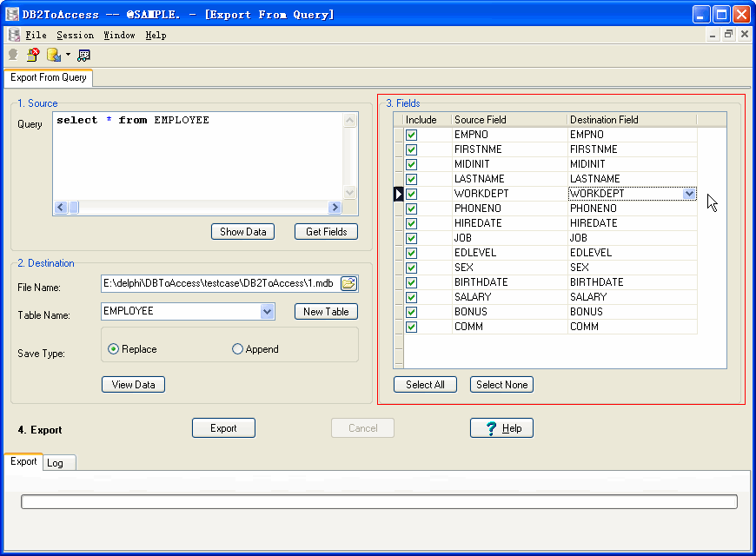Click inside the Query text box
The width and height of the screenshot is (756, 556).
198,156
